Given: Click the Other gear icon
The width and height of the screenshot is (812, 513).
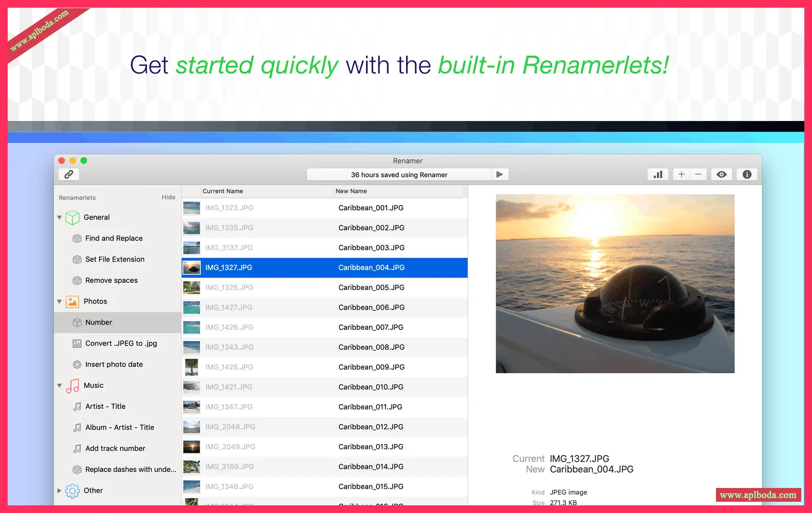Looking at the screenshot, I should coord(73,491).
